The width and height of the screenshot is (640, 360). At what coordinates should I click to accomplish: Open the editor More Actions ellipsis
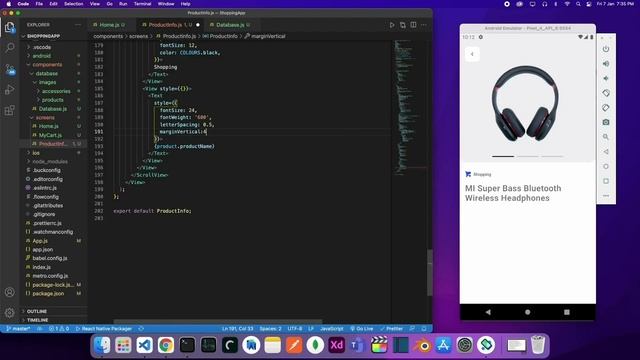coord(424,25)
